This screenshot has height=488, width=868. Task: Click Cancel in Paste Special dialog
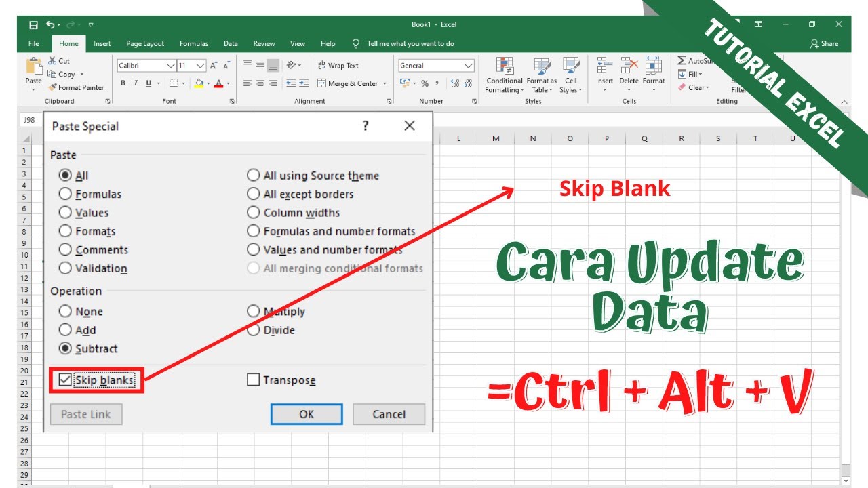click(x=389, y=414)
